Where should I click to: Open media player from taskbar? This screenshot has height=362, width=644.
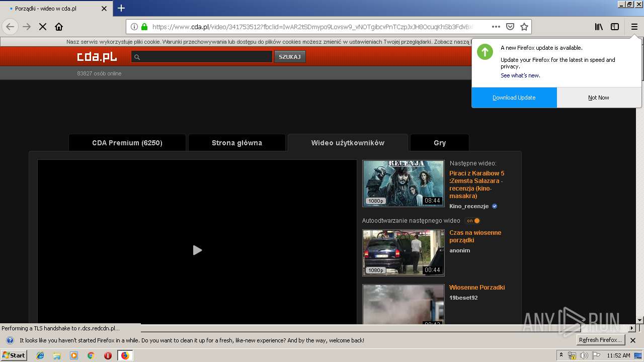point(74,355)
